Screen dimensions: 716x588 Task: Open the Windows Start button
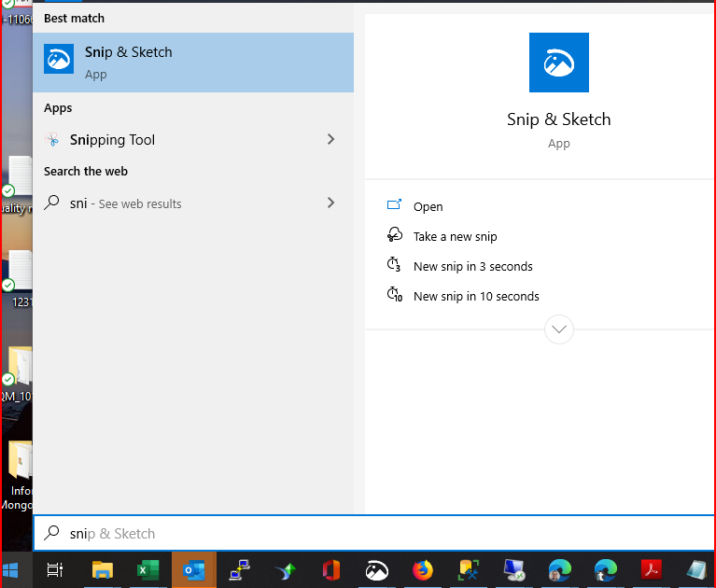tap(13, 569)
